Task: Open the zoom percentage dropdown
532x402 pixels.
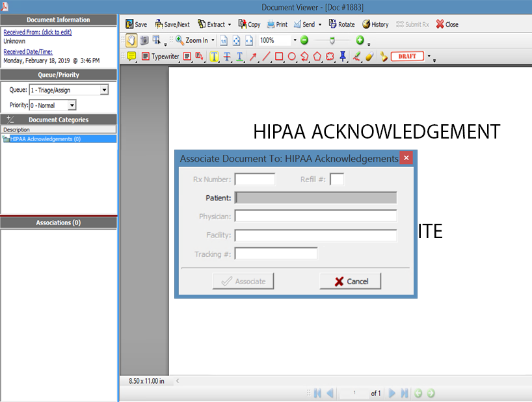Action: (295, 40)
